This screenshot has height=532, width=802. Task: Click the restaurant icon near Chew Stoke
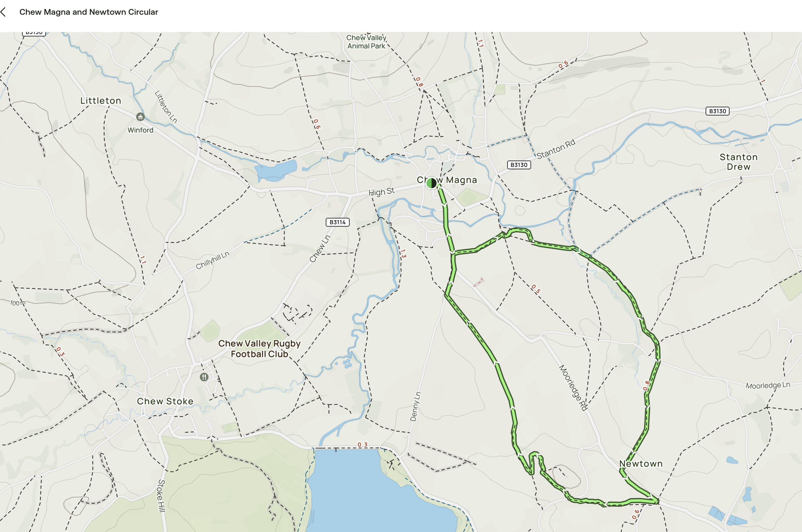pos(204,377)
